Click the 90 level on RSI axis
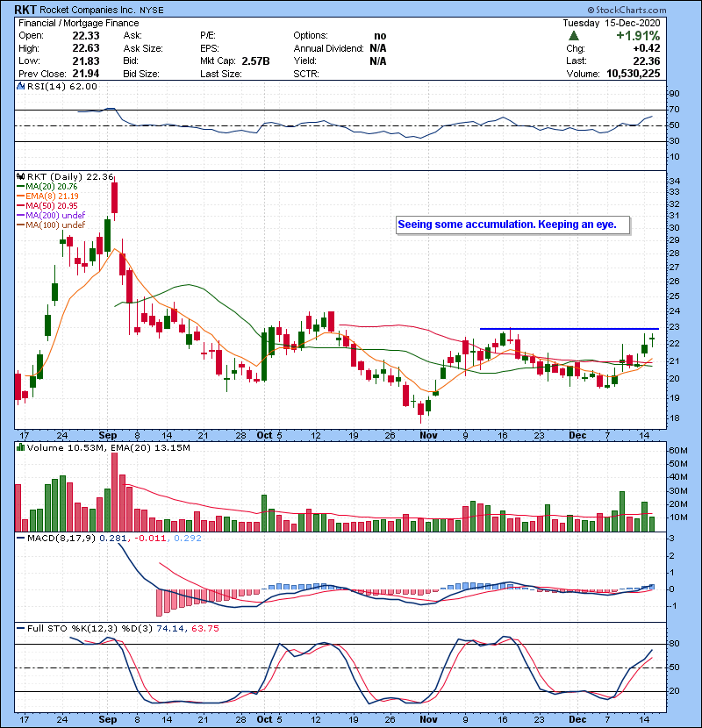Viewport: 702px width, 728px height. point(674,94)
